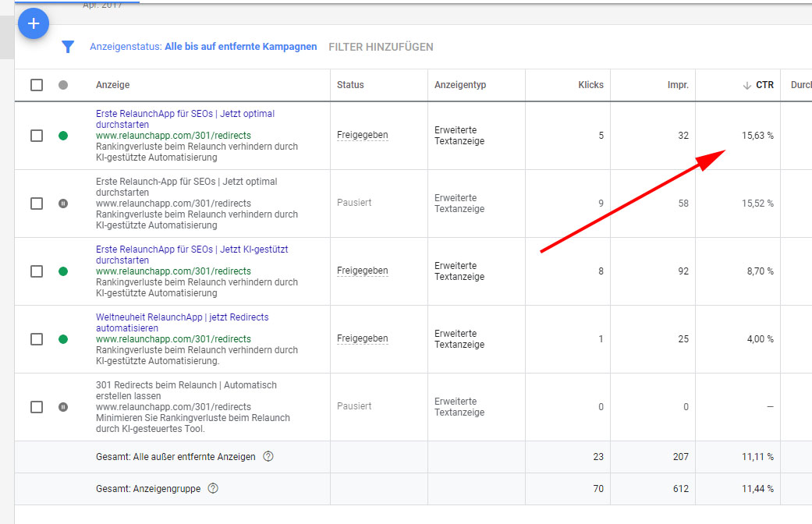Image resolution: width=812 pixels, height=524 pixels.
Task: Click Freigegeben status of 8,70 % ad
Action: point(363,271)
